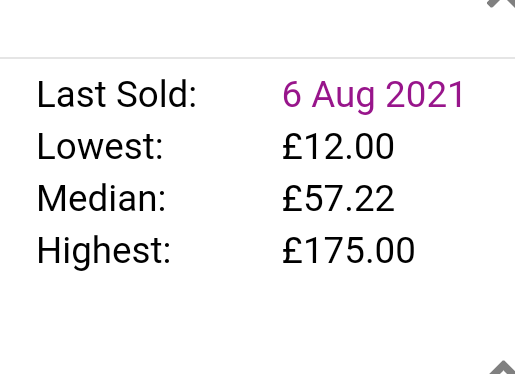Click the word Last in the first label
This screenshot has height=374, width=515.
tap(72, 95)
